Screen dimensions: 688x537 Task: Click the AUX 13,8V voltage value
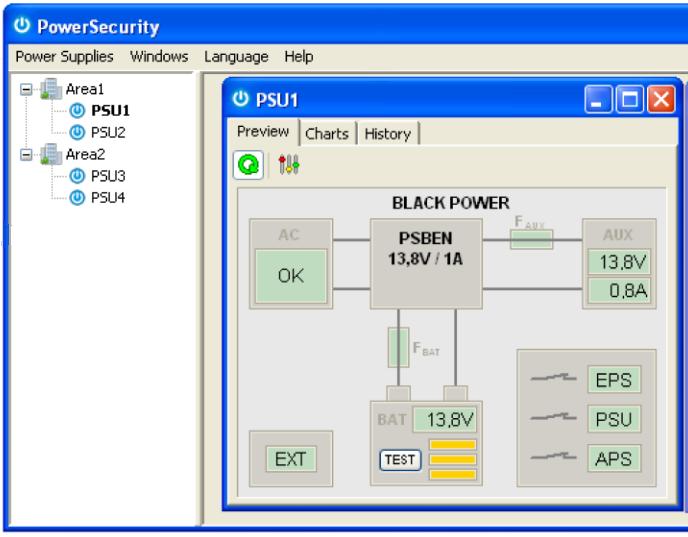click(619, 262)
